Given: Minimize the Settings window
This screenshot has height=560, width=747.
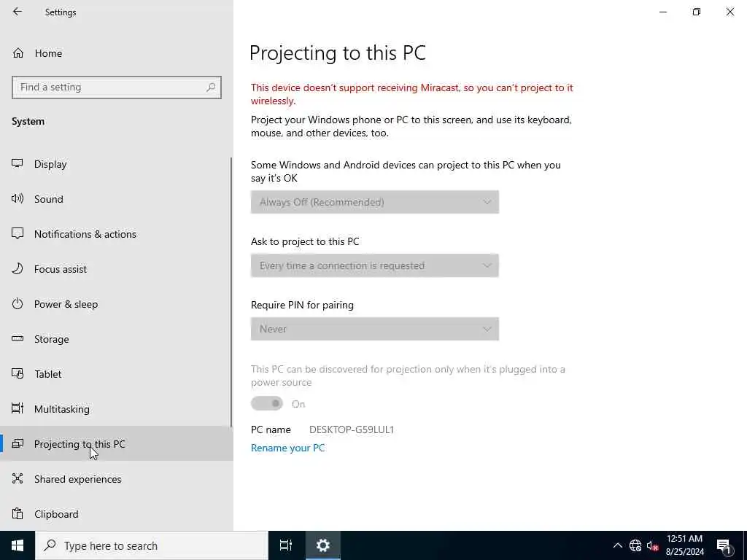Looking at the screenshot, I should [x=662, y=12].
